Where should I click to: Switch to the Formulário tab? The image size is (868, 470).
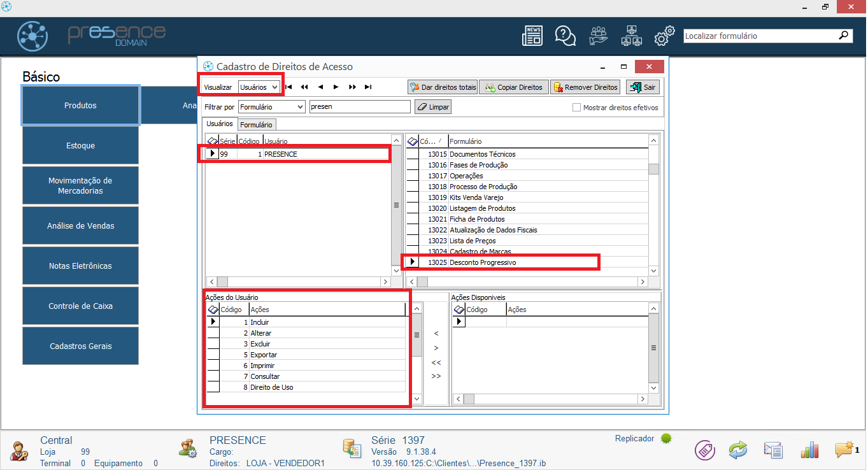click(256, 125)
